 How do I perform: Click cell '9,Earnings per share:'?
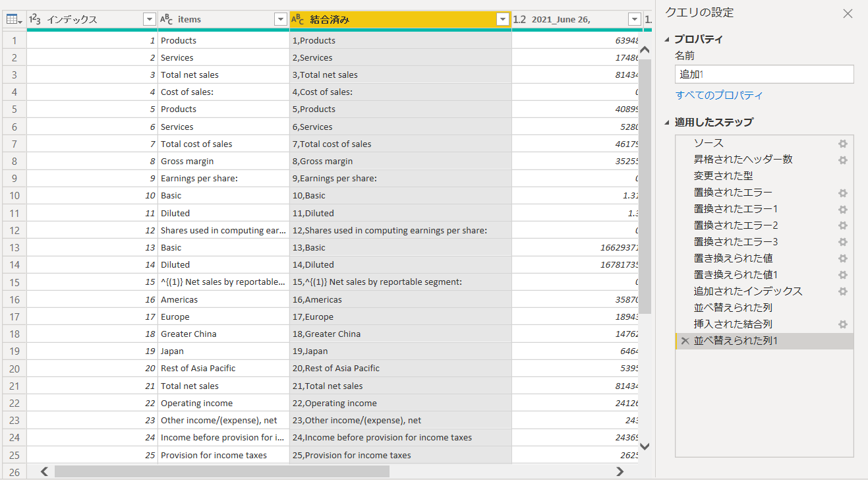(x=400, y=178)
